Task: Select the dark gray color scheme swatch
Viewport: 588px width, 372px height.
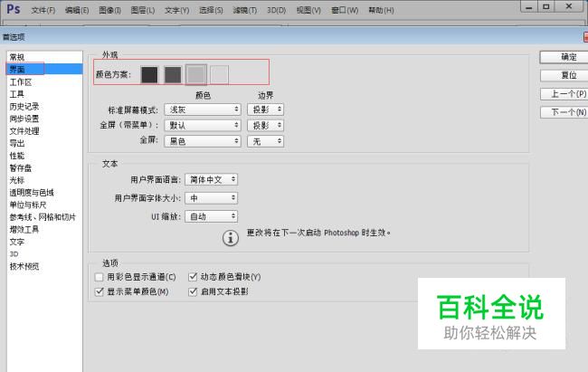Action: (x=173, y=74)
